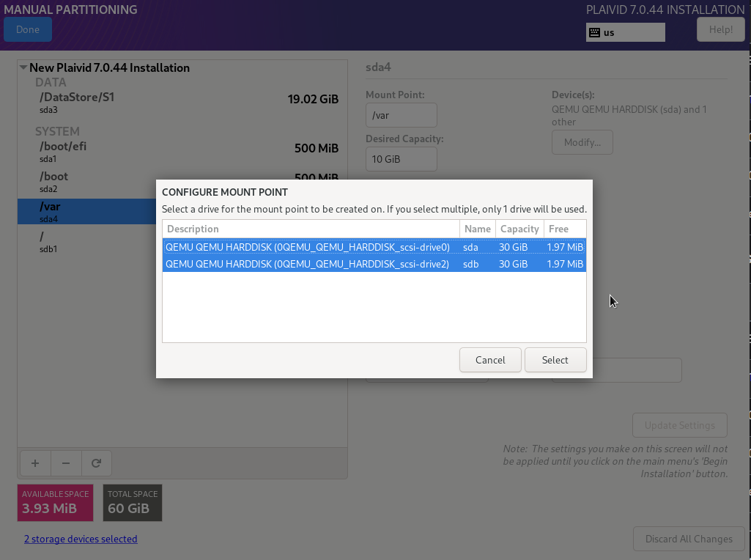This screenshot has width=751, height=560.
Task: Select the /boot/efi sda1 partition
Action: 182,152
